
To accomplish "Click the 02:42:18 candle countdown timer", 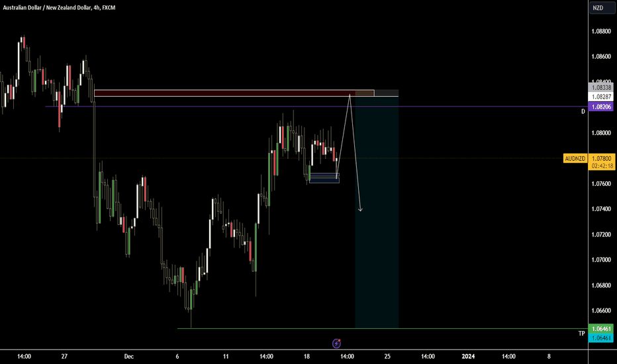I will point(602,166).
